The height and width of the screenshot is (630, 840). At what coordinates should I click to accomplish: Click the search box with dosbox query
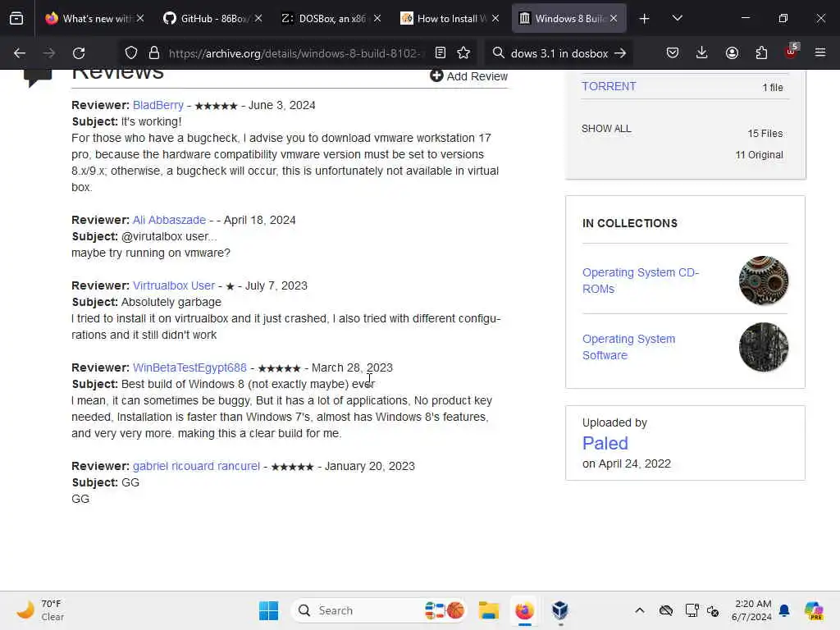coord(559,53)
